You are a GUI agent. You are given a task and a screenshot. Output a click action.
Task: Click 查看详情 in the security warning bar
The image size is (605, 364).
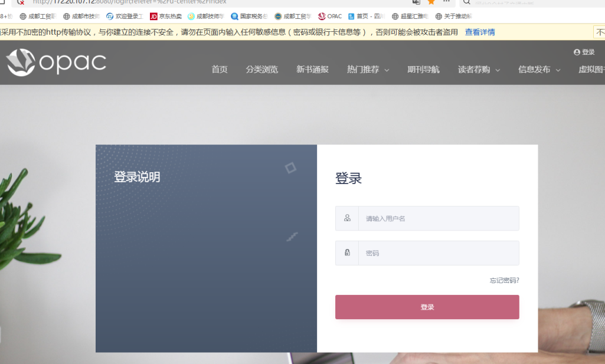[480, 32]
